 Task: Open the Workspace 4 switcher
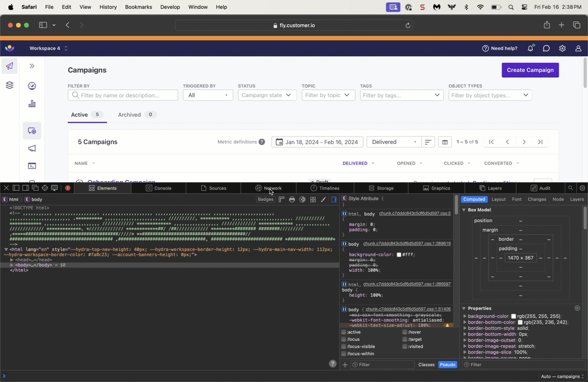pyautogui.click(x=48, y=48)
